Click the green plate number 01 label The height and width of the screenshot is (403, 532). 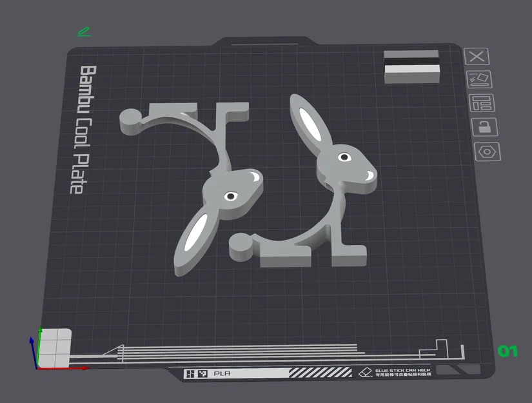click(x=507, y=351)
